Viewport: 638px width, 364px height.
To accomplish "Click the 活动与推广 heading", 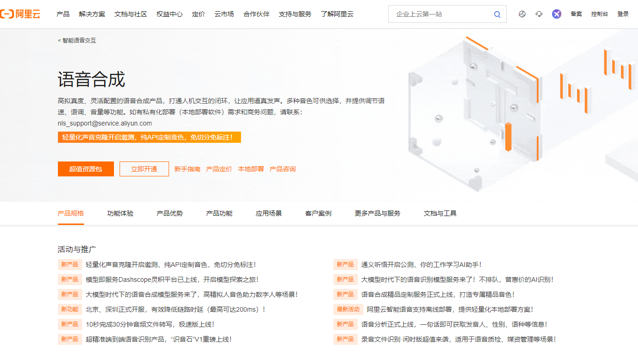I will 77,249.
